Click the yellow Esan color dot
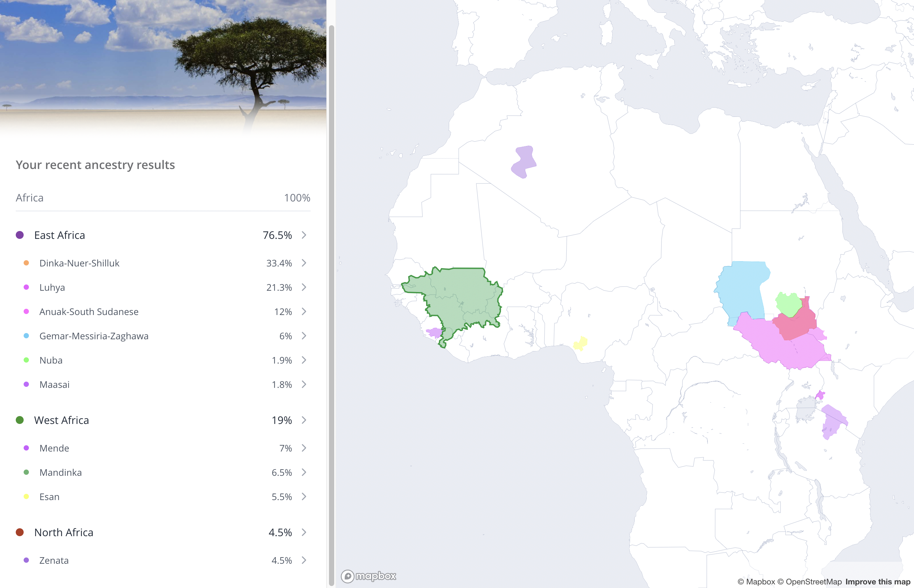Screen dimensions: 914x588 (26, 497)
